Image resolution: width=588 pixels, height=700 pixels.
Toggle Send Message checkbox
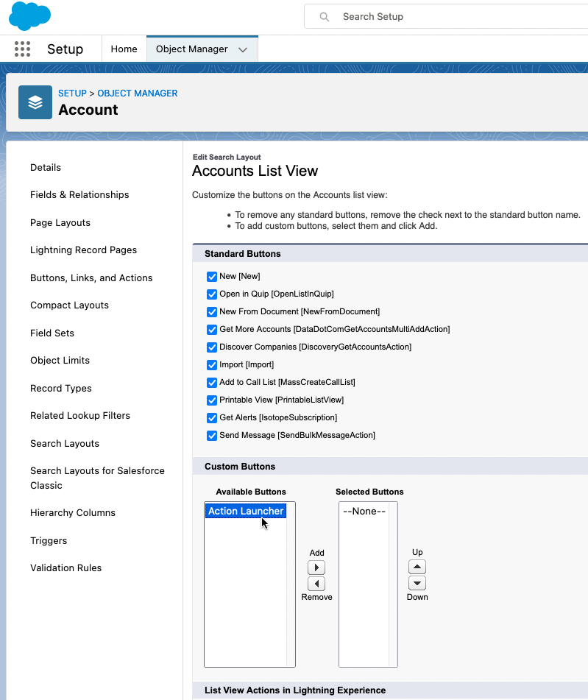pyautogui.click(x=212, y=435)
